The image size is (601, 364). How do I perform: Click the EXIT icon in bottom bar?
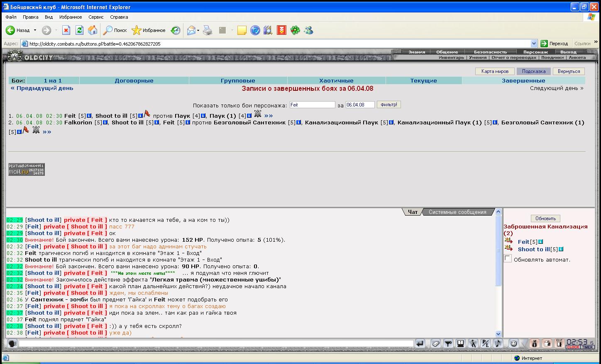pos(559,343)
